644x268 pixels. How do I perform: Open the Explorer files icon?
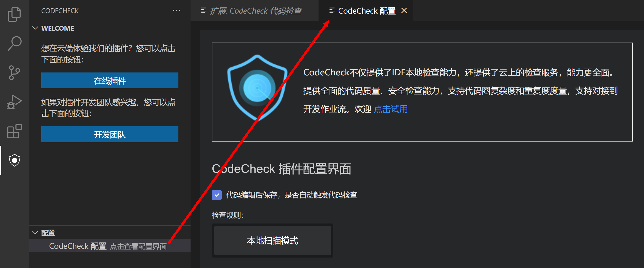click(15, 14)
